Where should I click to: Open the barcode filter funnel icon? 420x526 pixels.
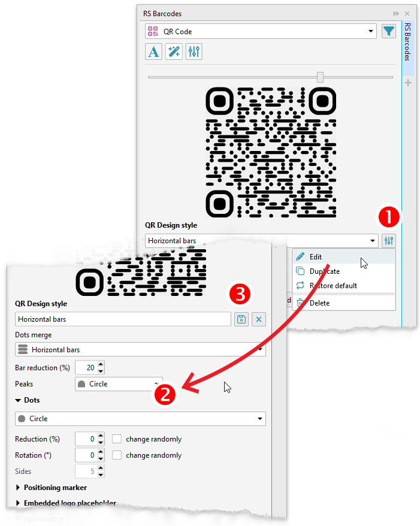coord(389,31)
